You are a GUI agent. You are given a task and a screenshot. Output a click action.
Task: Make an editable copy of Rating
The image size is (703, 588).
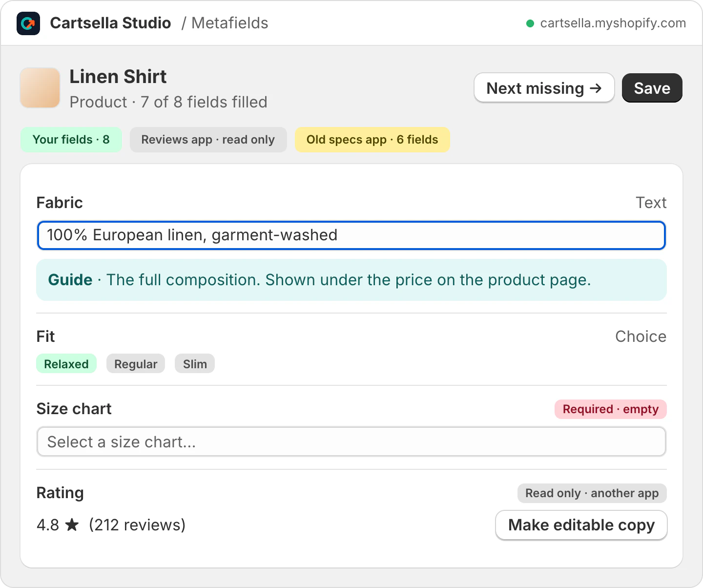coord(581,525)
